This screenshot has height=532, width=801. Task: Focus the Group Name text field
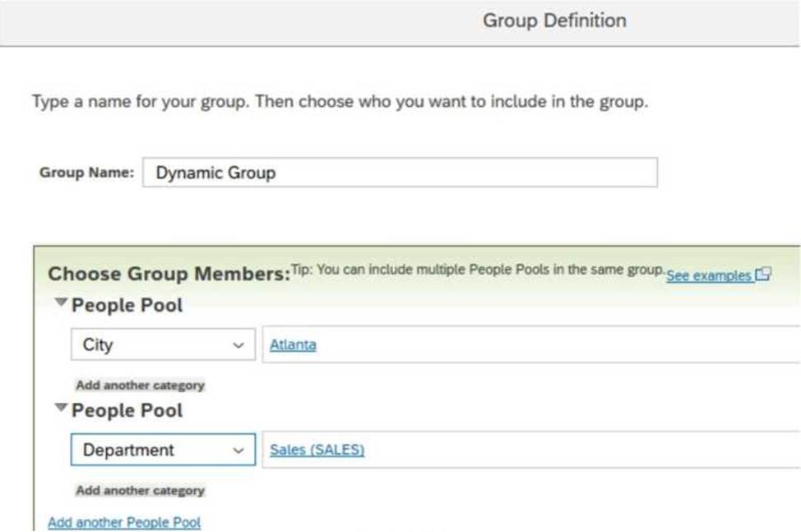coord(400,173)
